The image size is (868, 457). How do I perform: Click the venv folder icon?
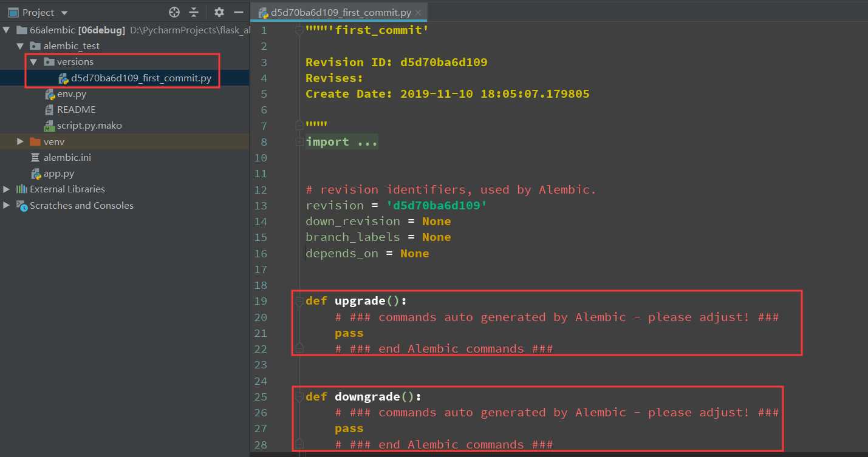tap(36, 141)
